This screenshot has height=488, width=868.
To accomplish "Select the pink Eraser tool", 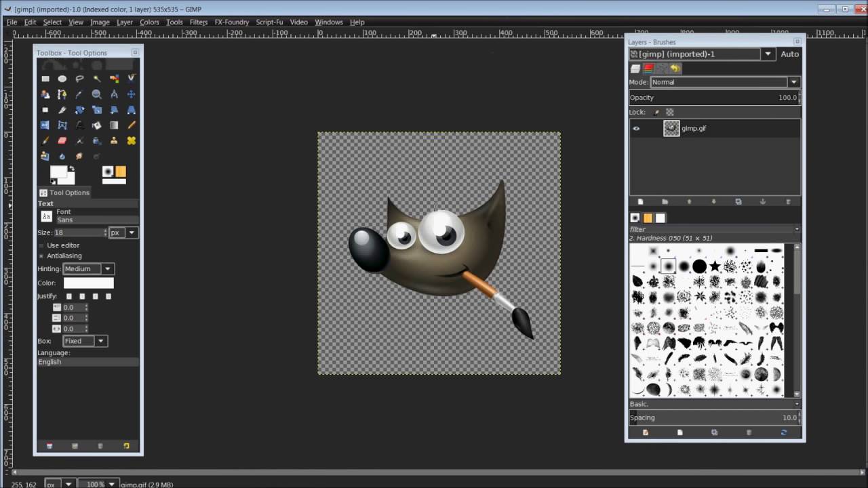I will coord(62,141).
